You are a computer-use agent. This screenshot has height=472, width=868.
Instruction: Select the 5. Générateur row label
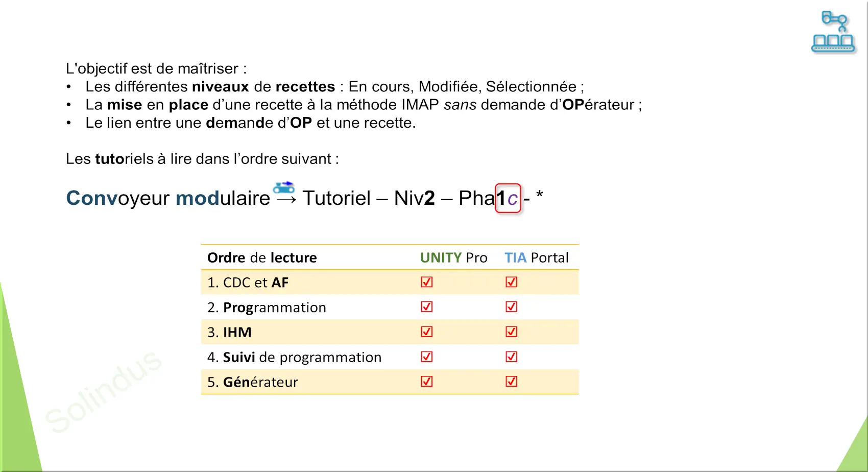(253, 382)
